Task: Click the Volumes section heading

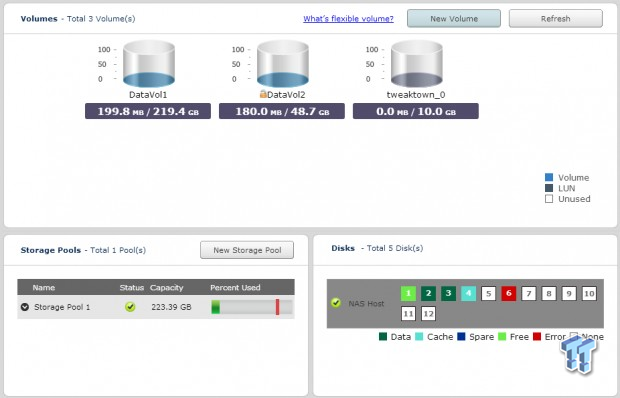Action: coord(39,19)
